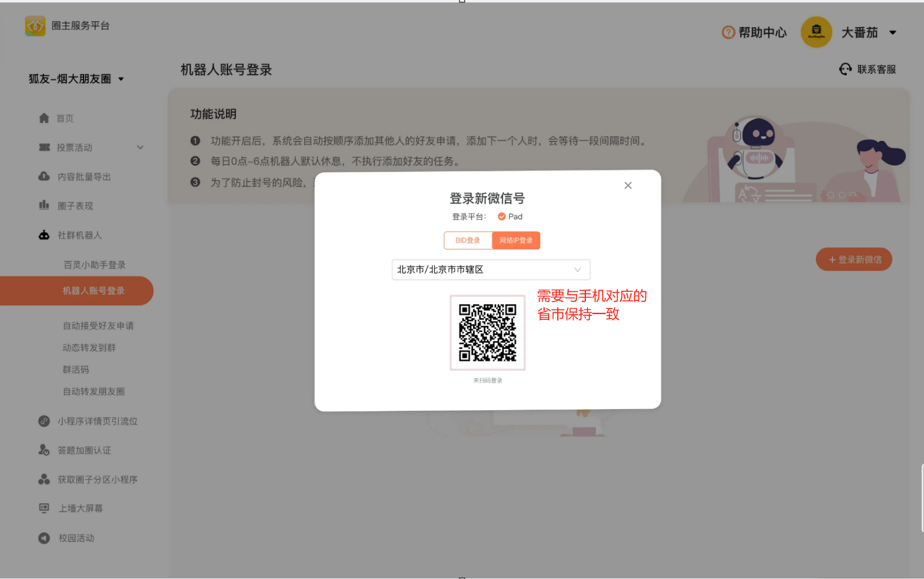The image size is (924, 579).
Task: Click the 答题加圈认证 user-check icon
Action: pyautogui.click(x=44, y=450)
